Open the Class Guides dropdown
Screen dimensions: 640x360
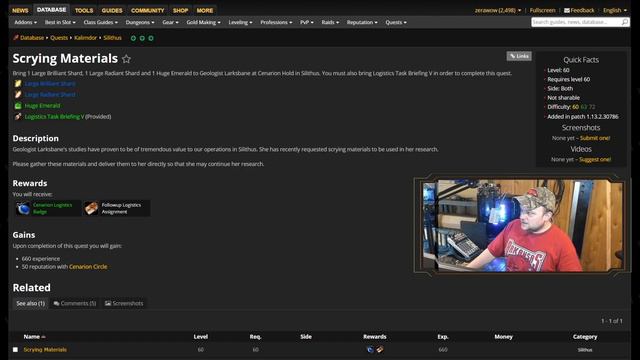point(100,22)
